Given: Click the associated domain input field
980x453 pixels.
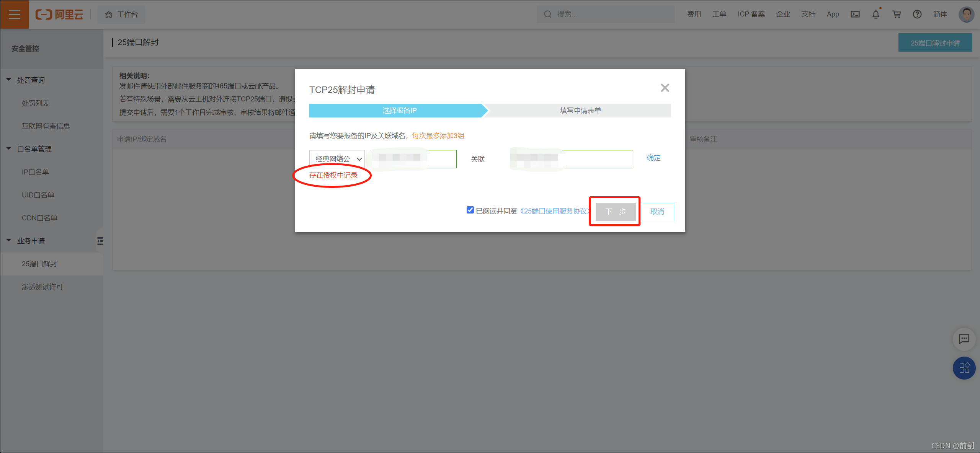Looking at the screenshot, I should point(572,159).
